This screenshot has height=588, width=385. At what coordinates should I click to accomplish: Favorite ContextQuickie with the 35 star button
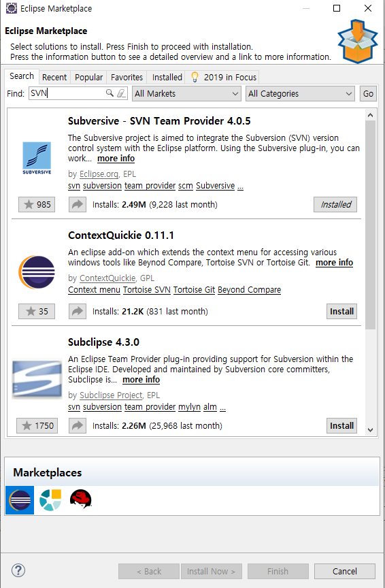(37, 311)
